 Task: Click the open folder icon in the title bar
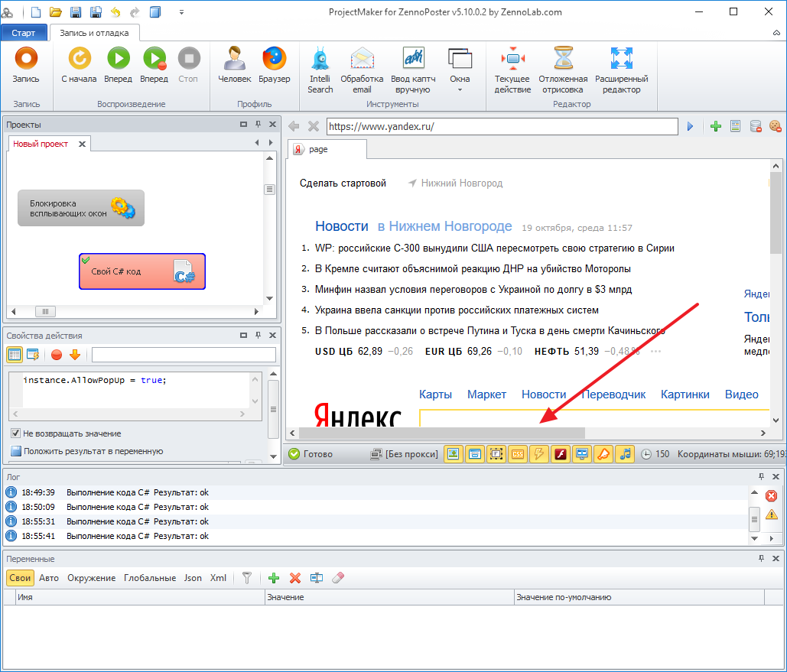(x=55, y=11)
